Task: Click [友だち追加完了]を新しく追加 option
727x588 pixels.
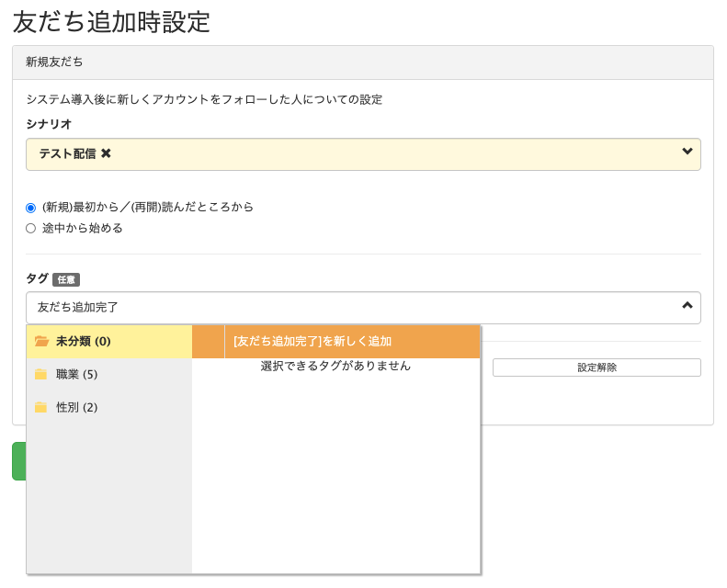Action: click(352, 342)
